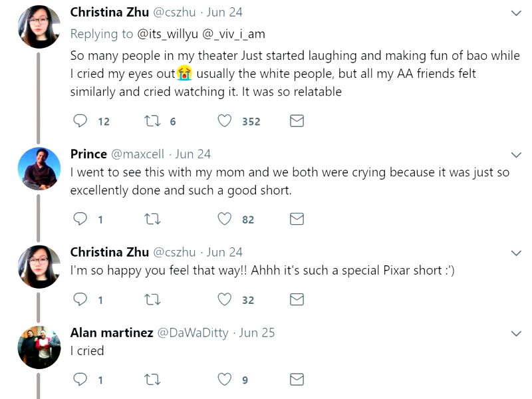Retweet Christina Zhu's tweet with 6 retweets
This screenshot has height=399, width=532.
click(152, 121)
